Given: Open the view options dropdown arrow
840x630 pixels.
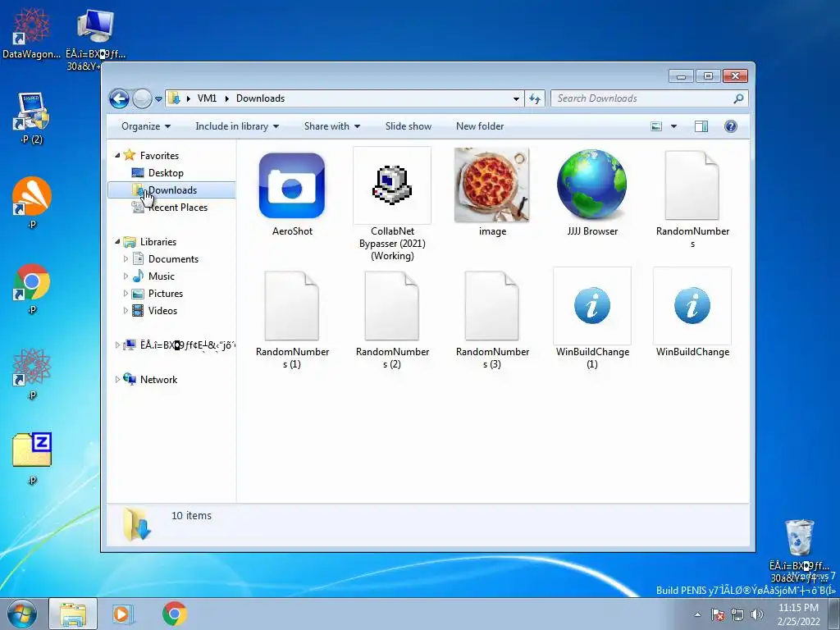Looking at the screenshot, I should click(x=673, y=126).
